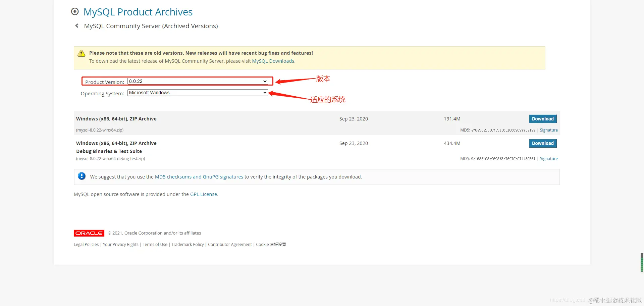Click the blue info exclamation icon
Viewport: 644px width, 306px height.
click(82, 176)
